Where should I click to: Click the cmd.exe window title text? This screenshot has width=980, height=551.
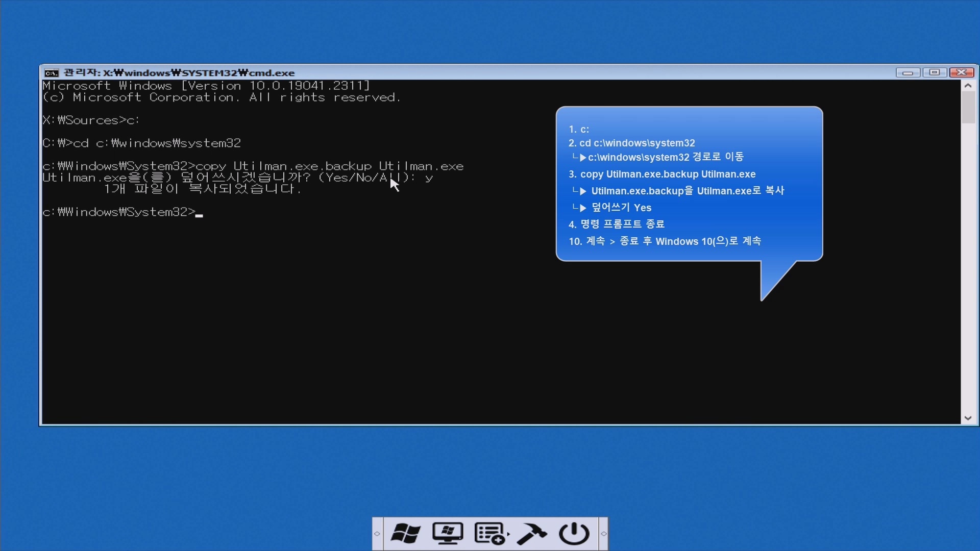point(179,73)
